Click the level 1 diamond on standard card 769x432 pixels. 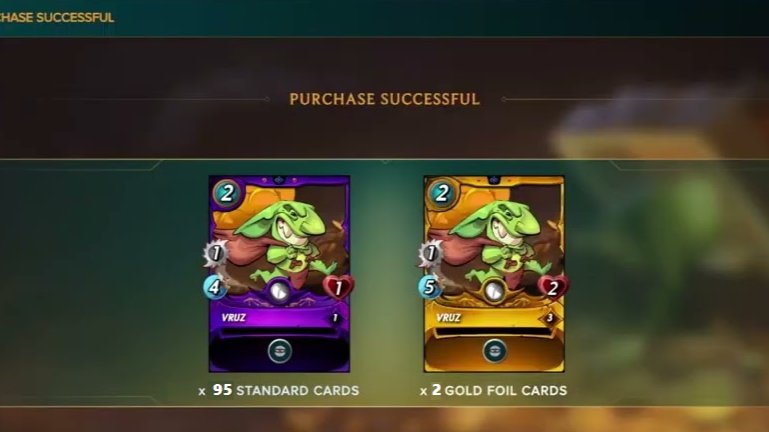(x=335, y=318)
